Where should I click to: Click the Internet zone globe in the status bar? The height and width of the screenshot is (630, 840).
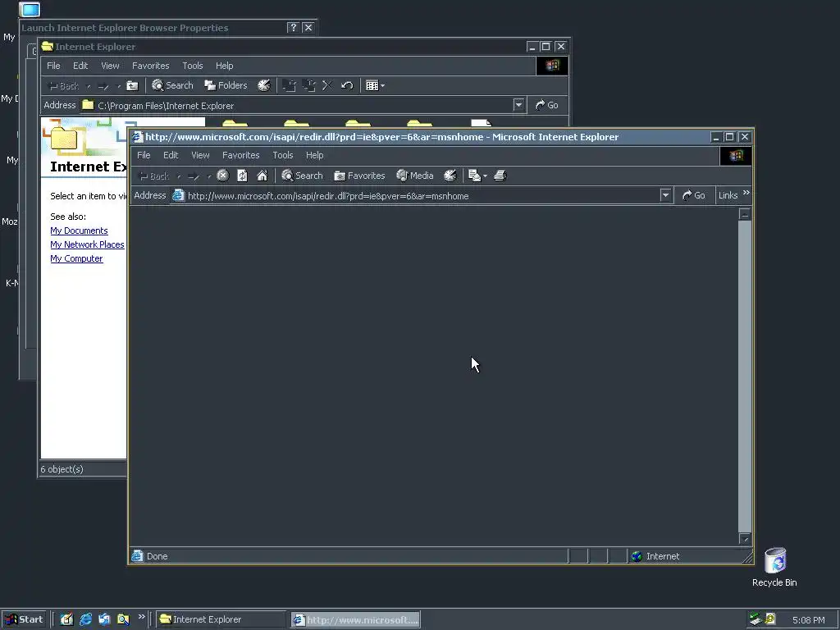click(637, 556)
